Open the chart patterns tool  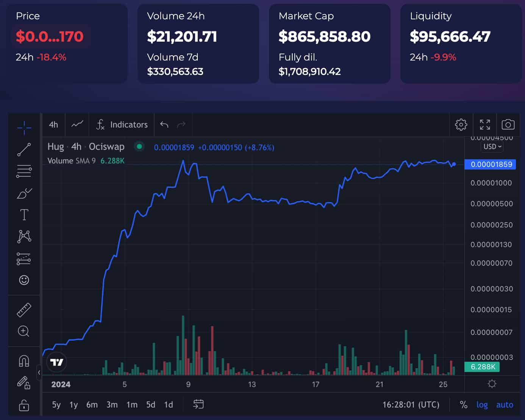[24, 236]
